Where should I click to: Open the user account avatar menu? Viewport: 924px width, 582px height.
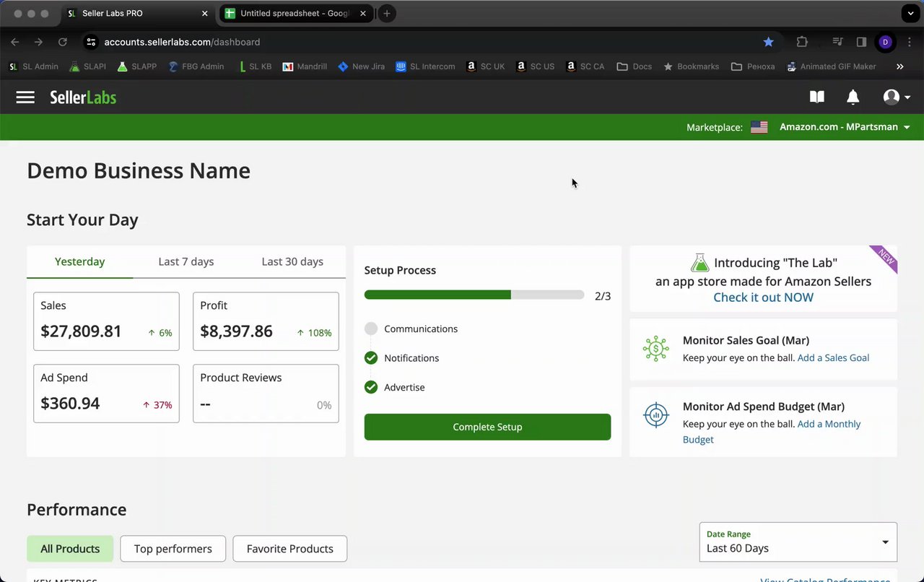[897, 97]
